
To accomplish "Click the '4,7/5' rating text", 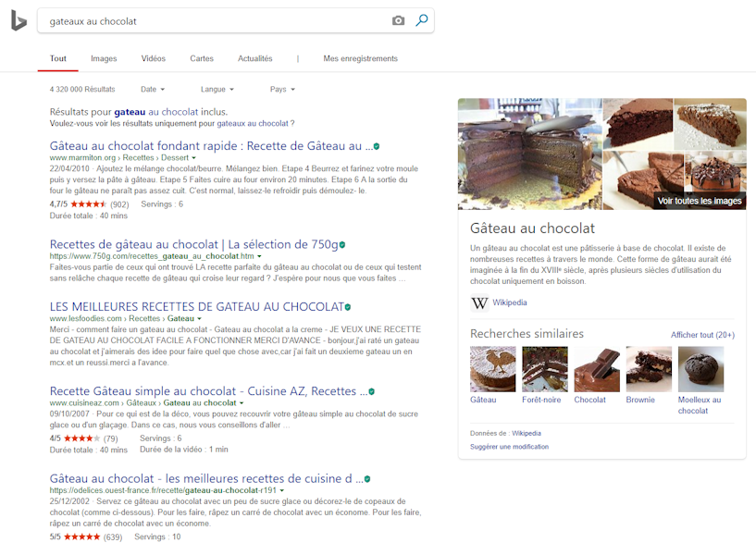I will click(58, 204).
